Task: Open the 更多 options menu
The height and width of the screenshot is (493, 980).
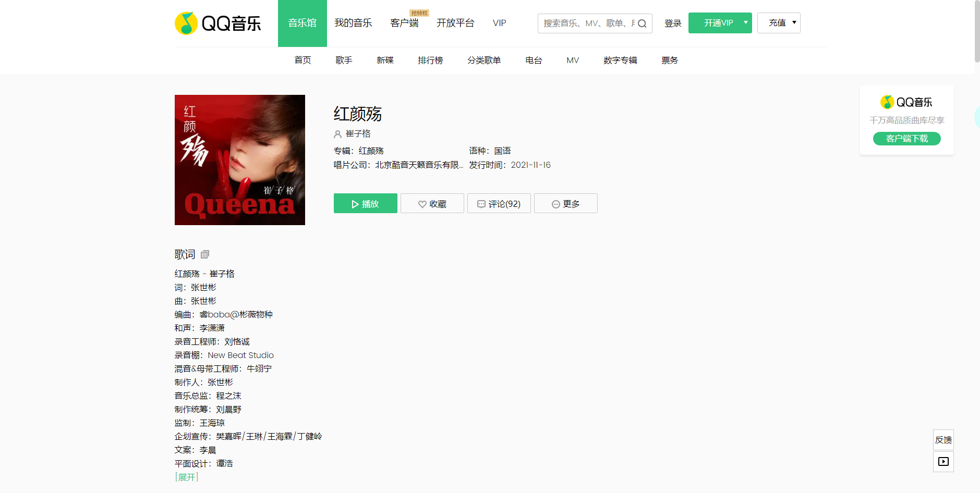Action: point(565,204)
